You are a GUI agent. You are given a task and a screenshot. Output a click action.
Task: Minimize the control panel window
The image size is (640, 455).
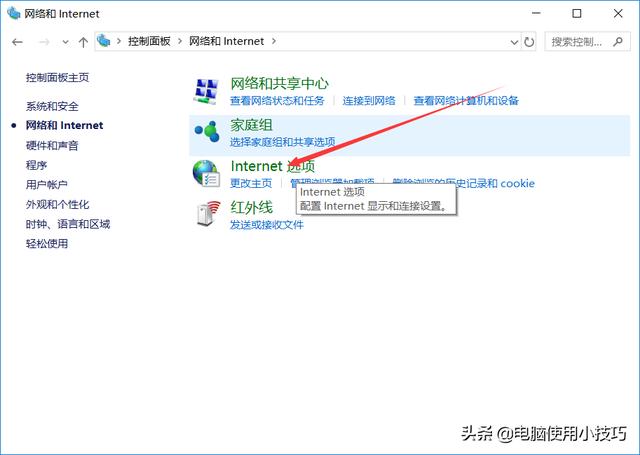(x=536, y=13)
